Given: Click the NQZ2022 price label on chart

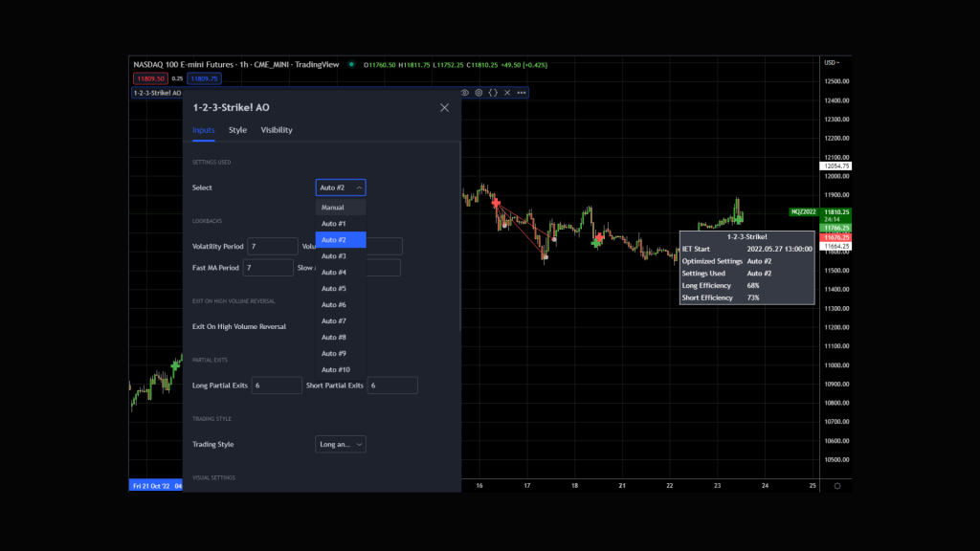Looking at the screenshot, I should click(x=804, y=211).
